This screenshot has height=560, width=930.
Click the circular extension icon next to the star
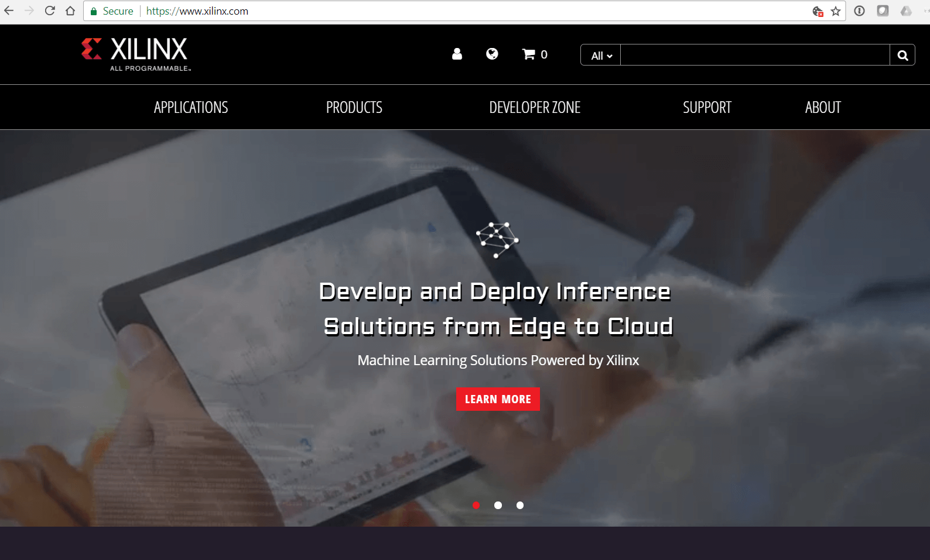point(859,11)
